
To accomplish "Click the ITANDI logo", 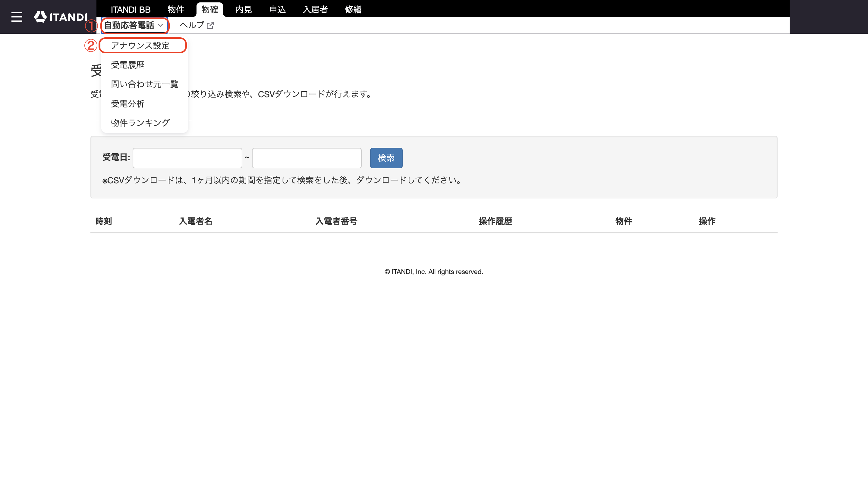I will point(61,17).
